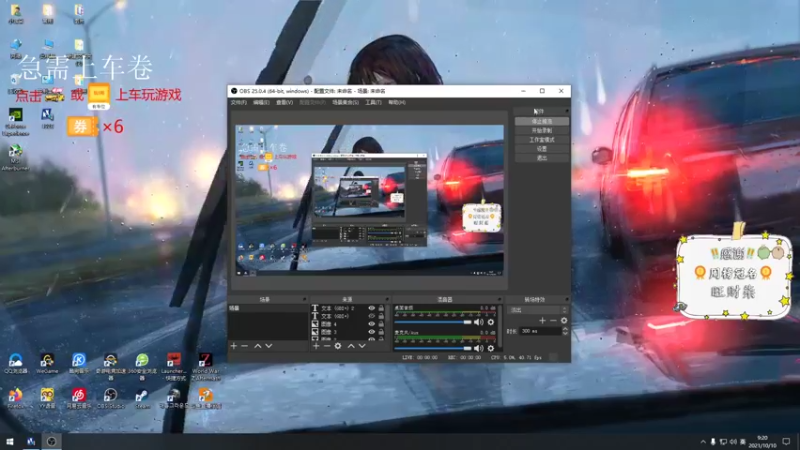Click the 退出 exit button

(x=541, y=158)
